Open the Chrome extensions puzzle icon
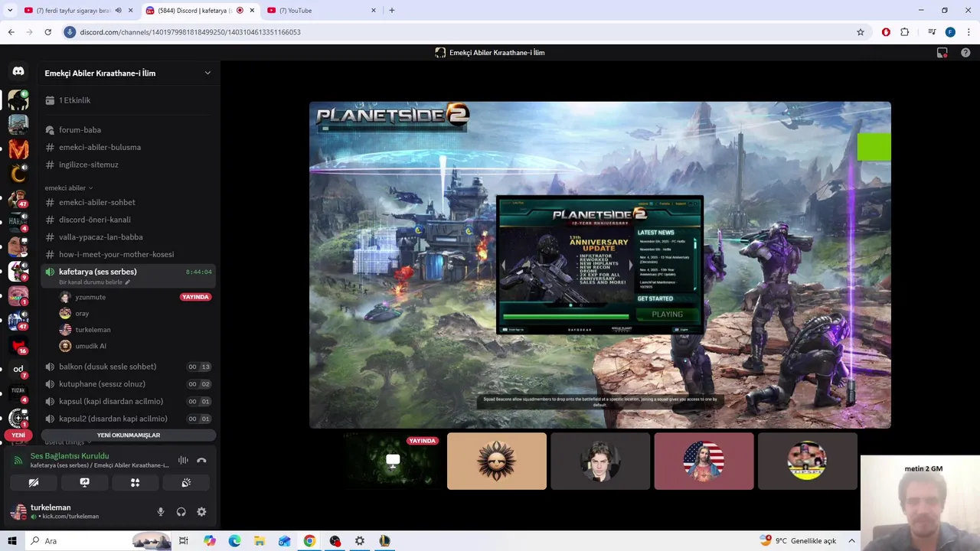Viewport: 980px width, 551px height. pos(905,32)
